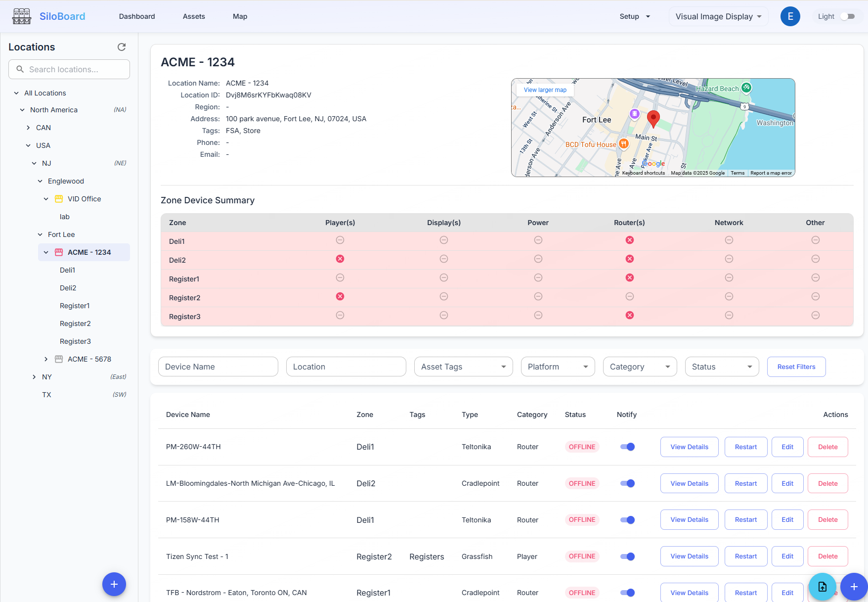Click the SiloBoard logo icon
Image resolution: width=868 pixels, height=602 pixels.
click(22, 16)
